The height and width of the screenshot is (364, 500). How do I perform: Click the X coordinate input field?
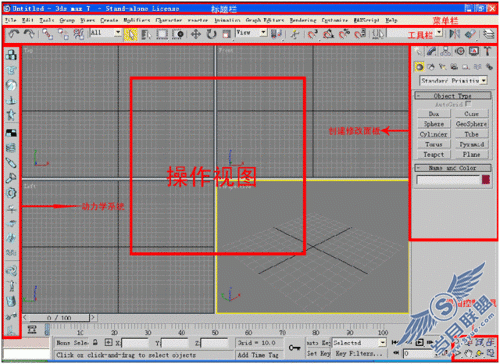pyautogui.click(x=135, y=343)
